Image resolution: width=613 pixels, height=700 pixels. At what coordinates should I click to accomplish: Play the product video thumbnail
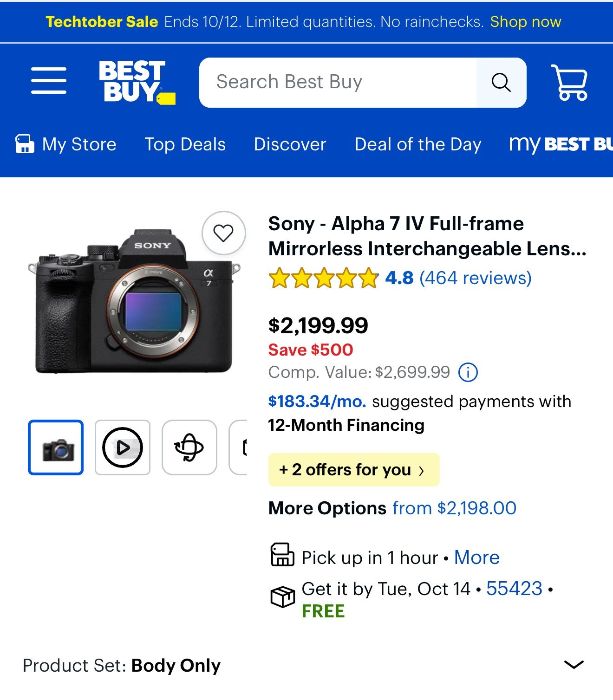tap(123, 447)
